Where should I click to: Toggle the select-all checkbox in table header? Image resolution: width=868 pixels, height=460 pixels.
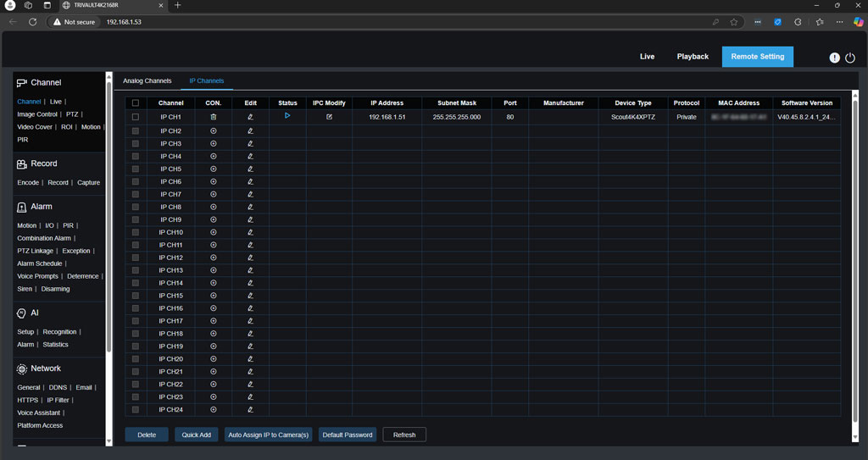(x=136, y=103)
